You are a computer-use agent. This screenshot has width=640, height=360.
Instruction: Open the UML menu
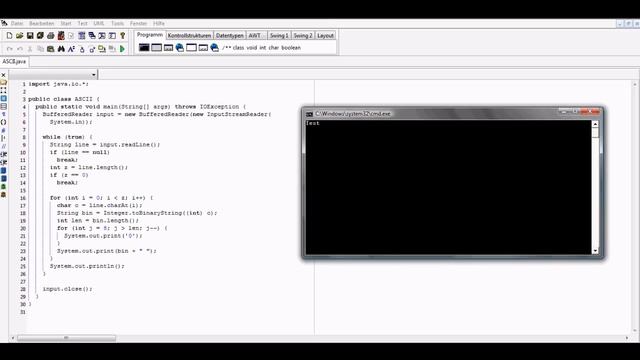(x=99, y=24)
